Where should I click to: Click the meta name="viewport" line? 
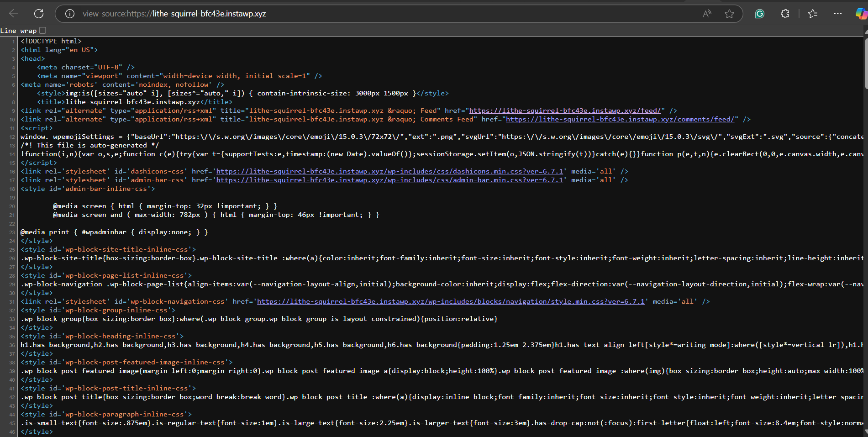pos(179,76)
